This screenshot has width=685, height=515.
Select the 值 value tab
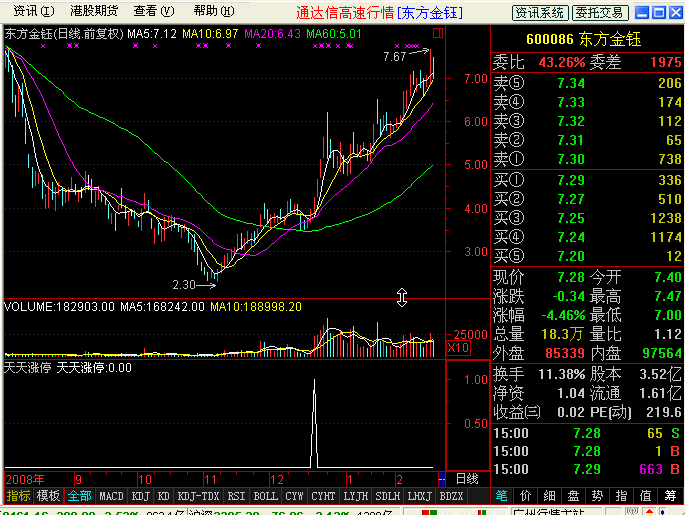coord(646,496)
